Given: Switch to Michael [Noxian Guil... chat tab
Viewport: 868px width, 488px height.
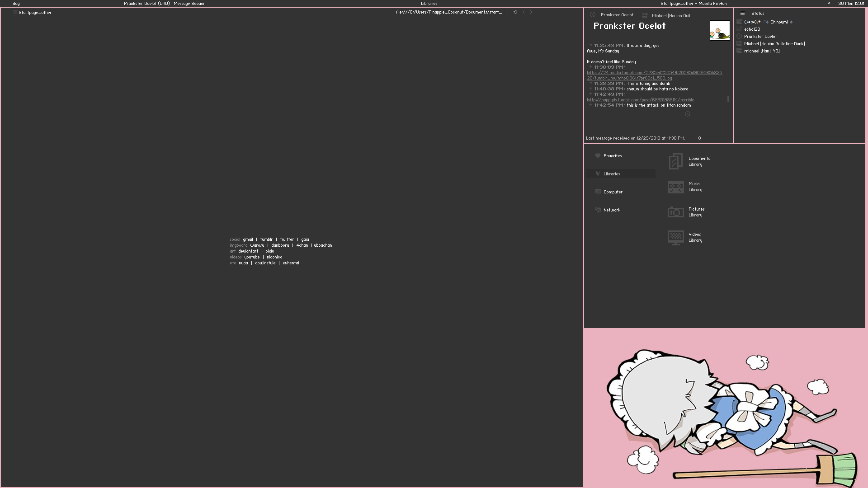Looking at the screenshot, I should (x=672, y=16).
